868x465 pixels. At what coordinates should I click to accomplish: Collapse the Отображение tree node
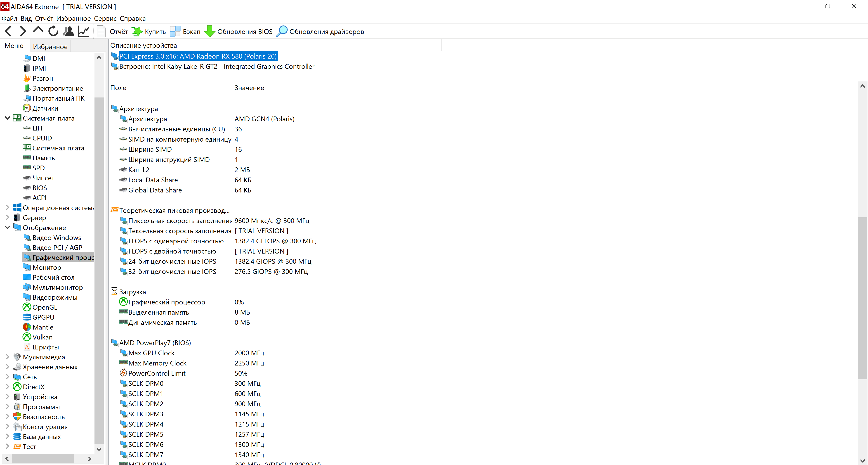[7, 228]
